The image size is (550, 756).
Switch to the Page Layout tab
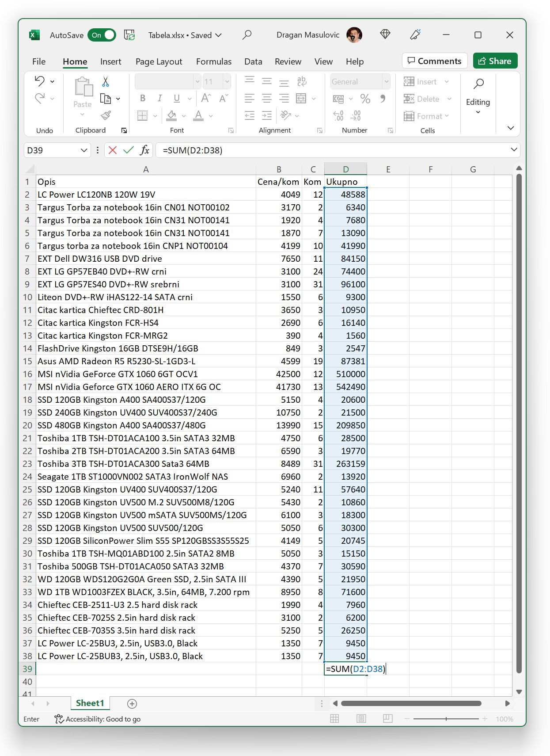tap(159, 61)
